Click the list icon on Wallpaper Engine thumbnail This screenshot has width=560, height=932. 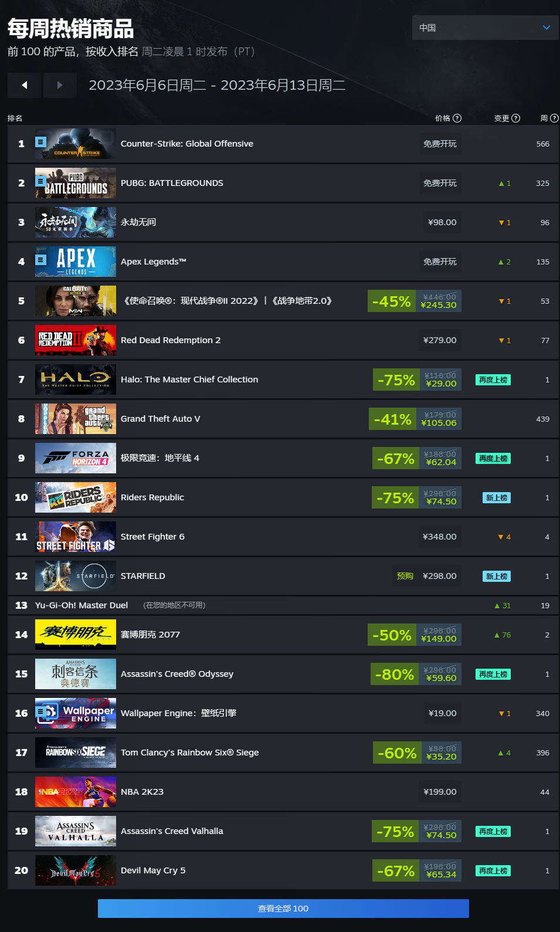pyautogui.click(x=40, y=711)
